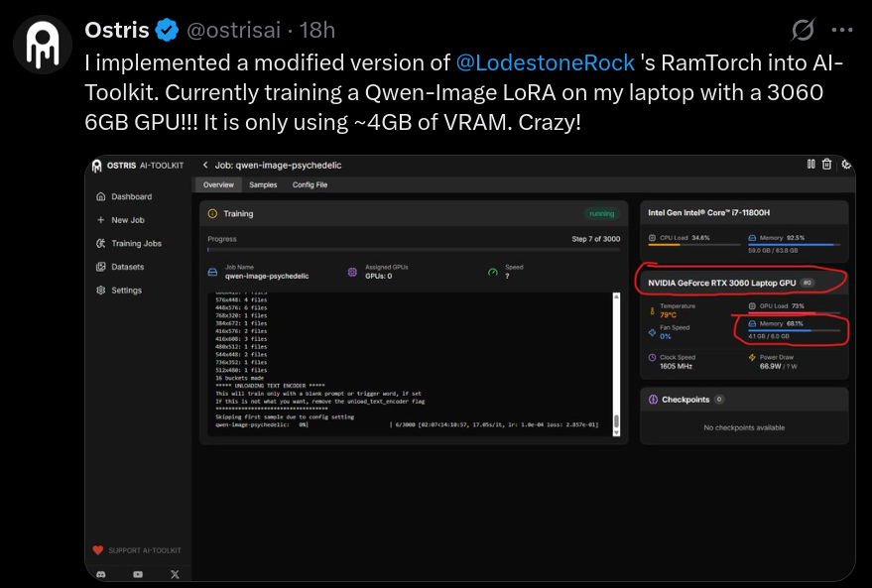
Task: Click the Checkpoints header icon
Action: 654,400
